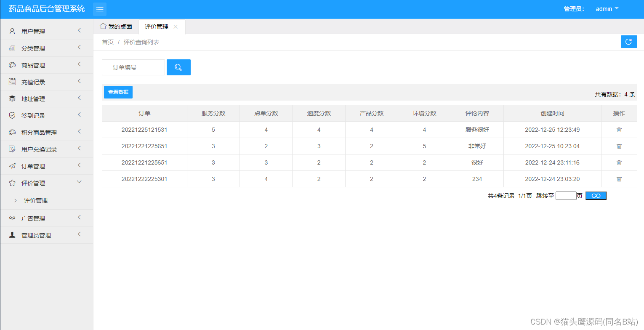Click the 签到记录 shield icon
Viewport: 644px width, 330px height.
(12, 115)
